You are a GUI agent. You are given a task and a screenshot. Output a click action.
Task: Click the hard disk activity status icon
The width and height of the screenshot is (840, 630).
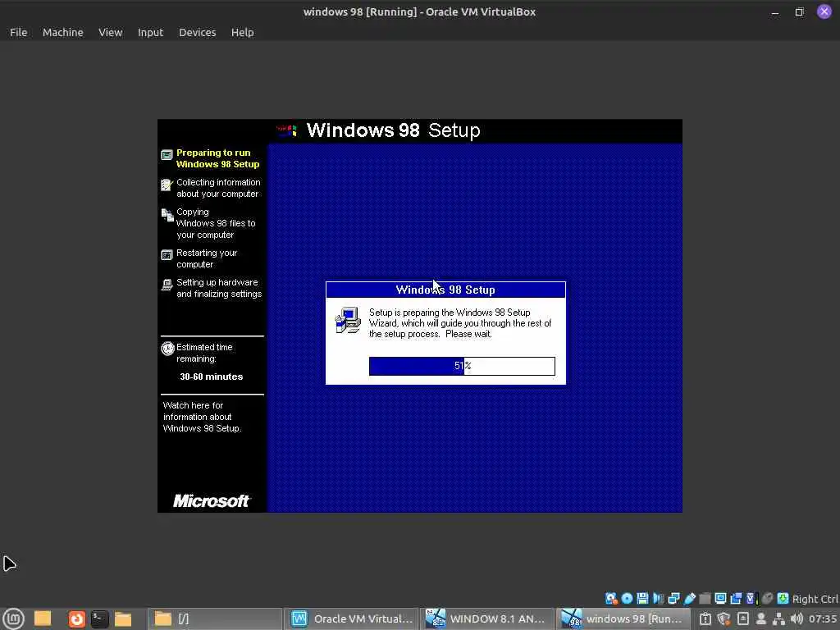coord(610,598)
